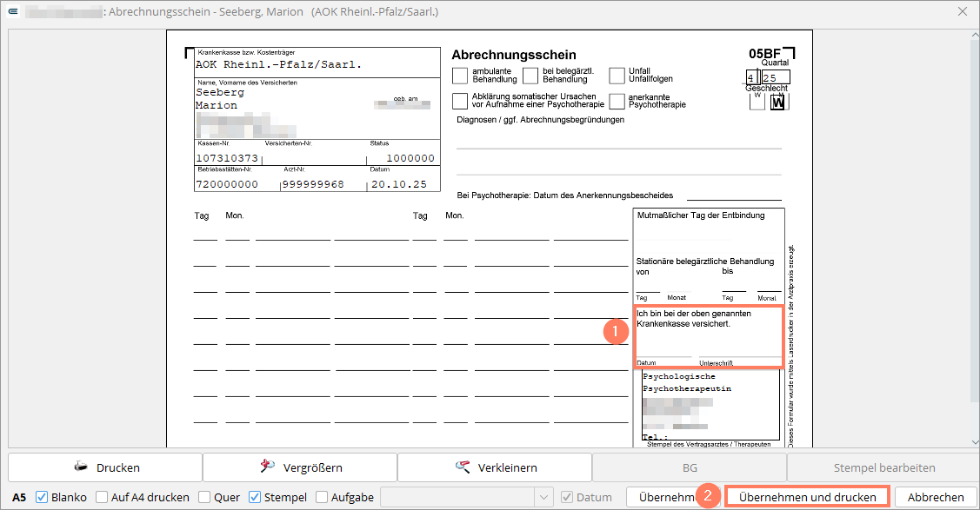Click the Diagnosen / Abrechnungsbegründungen label
980x510 pixels.
point(541,120)
